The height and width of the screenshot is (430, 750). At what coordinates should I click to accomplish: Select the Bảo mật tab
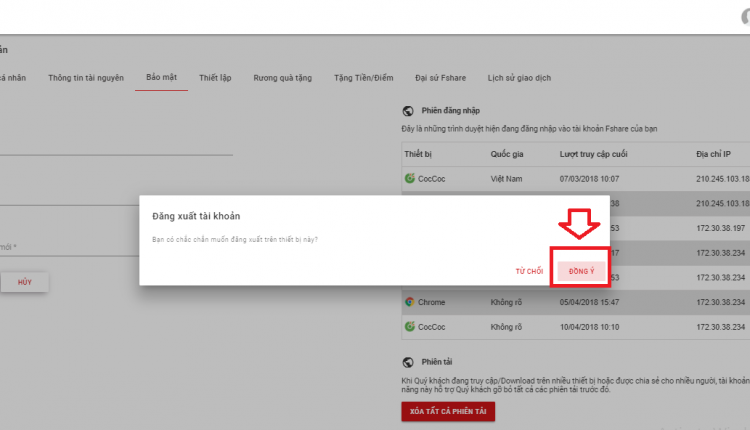(161, 77)
